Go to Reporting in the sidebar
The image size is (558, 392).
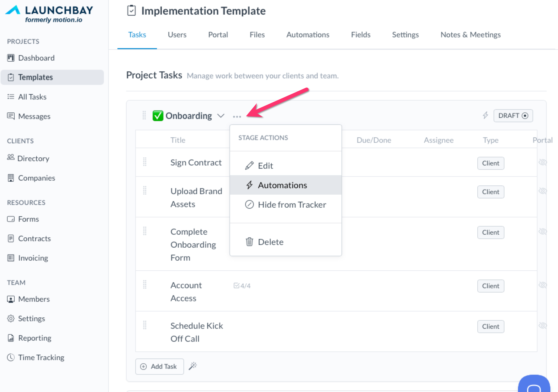click(34, 338)
